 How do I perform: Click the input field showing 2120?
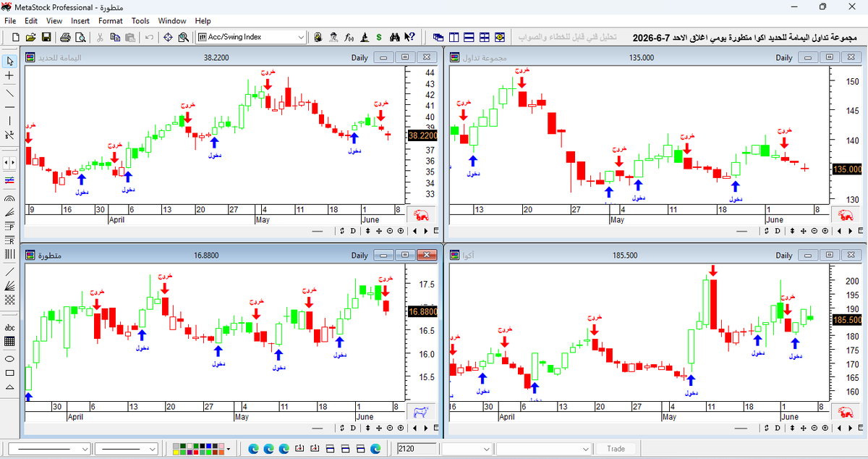417,449
